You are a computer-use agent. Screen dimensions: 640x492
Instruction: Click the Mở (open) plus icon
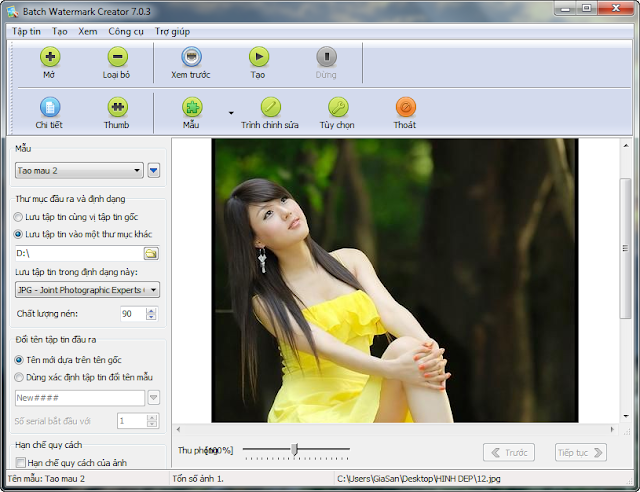coord(50,56)
